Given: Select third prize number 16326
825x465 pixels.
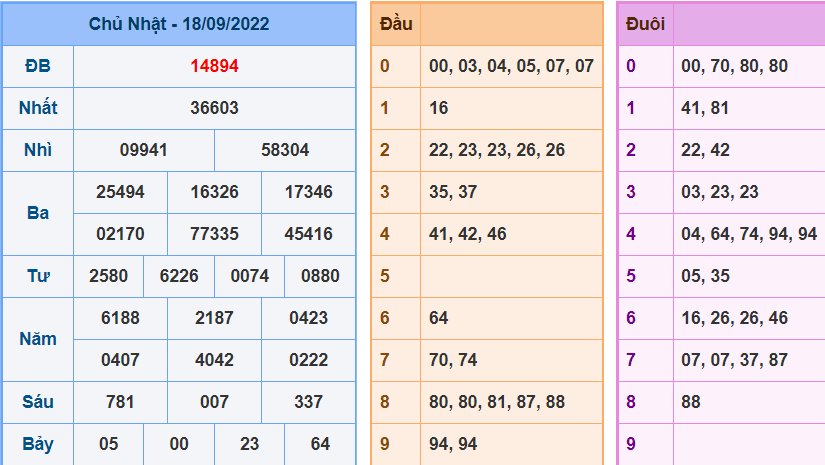Looking at the screenshot, I should [214, 193].
